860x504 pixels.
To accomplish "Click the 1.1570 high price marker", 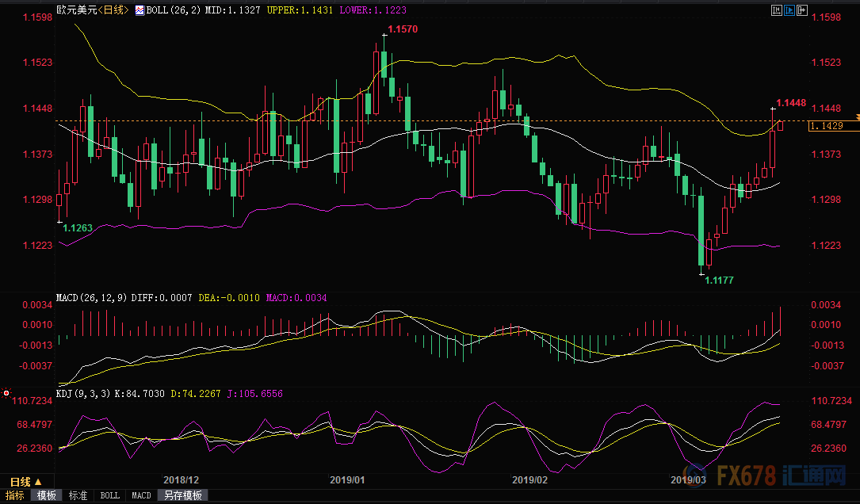I will [x=403, y=29].
